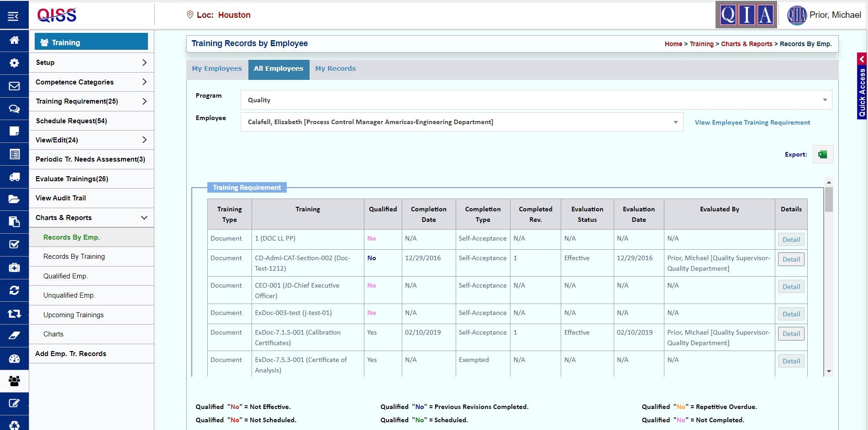This screenshot has width=868, height=430.
Task: Open the Home dashboard icon in sidebar
Action: click(x=14, y=41)
